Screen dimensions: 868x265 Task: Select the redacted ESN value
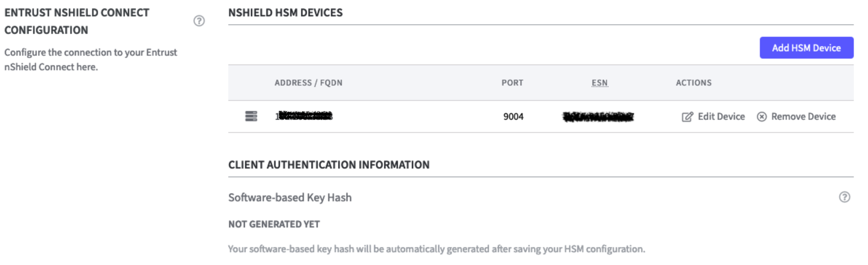click(598, 117)
